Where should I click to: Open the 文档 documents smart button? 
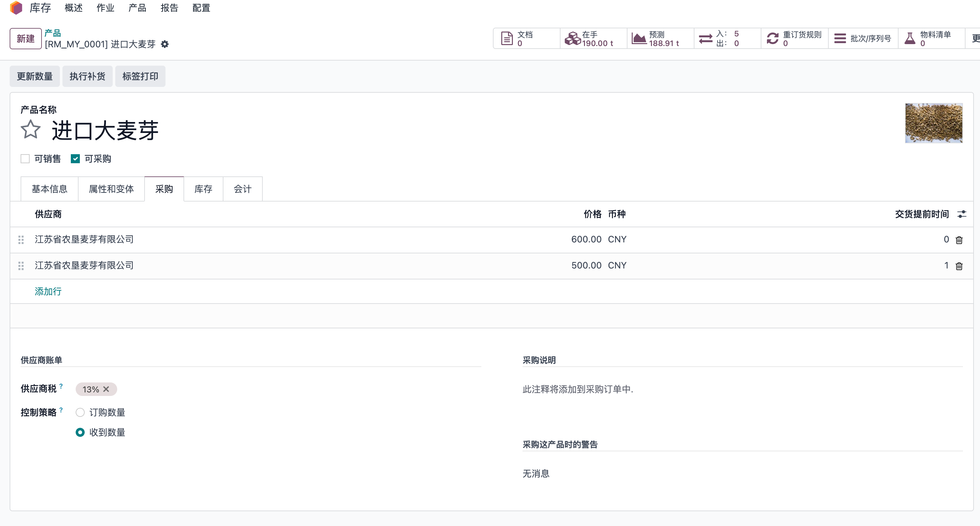526,38
